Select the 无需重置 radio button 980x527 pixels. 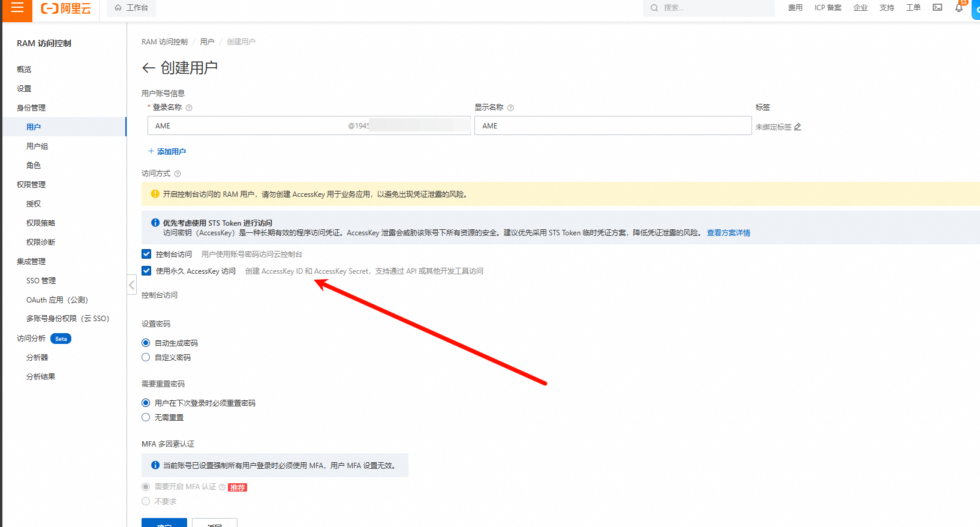(146, 417)
